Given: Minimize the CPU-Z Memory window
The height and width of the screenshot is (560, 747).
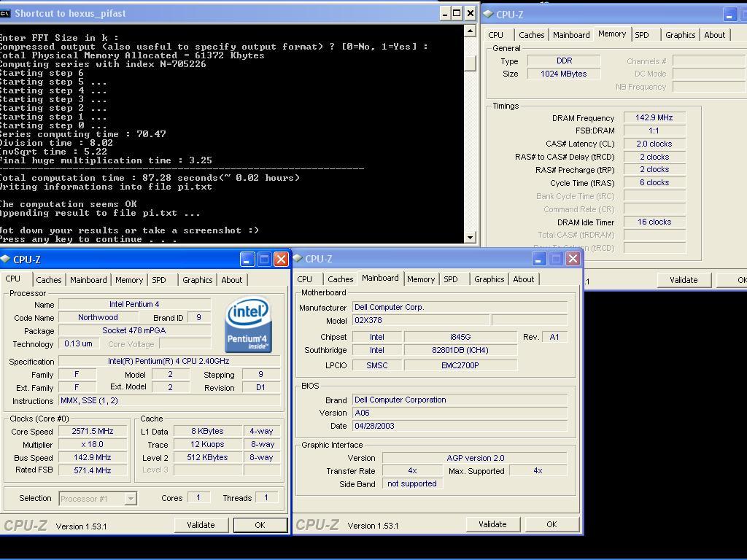Looking at the screenshot, I should click(729, 15).
